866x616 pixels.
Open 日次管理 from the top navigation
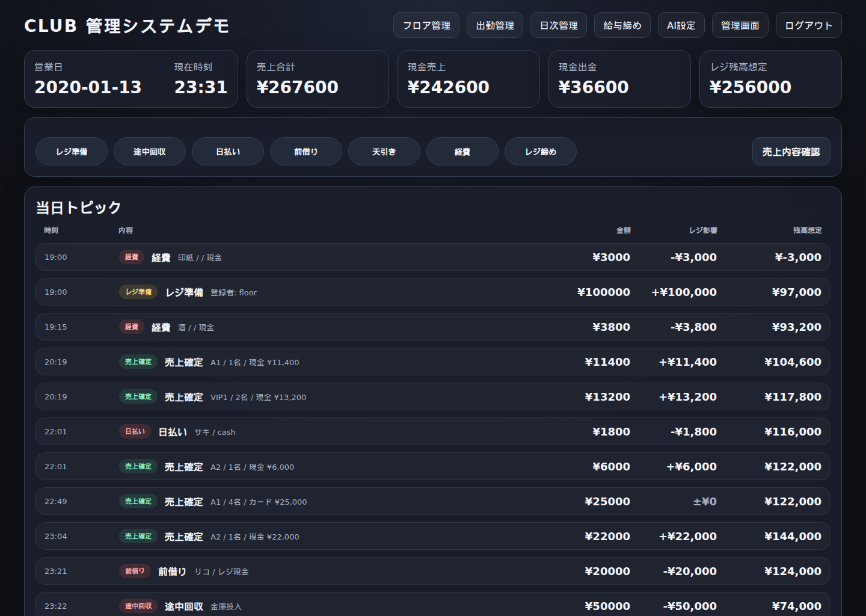pos(558,25)
